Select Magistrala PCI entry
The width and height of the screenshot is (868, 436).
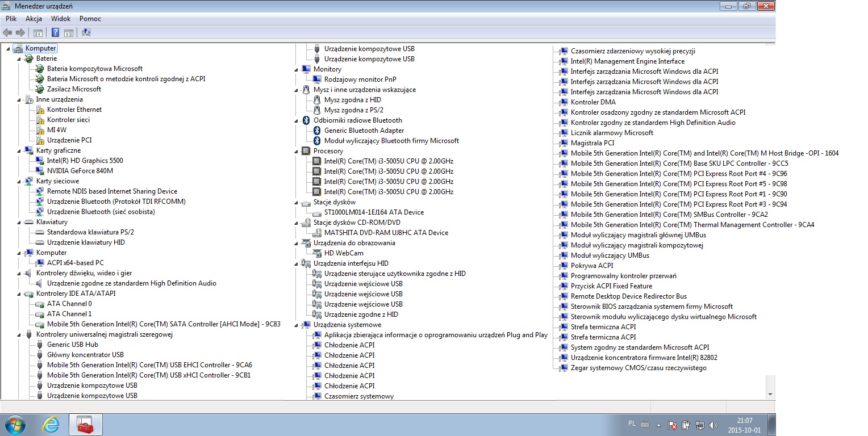click(592, 143)
